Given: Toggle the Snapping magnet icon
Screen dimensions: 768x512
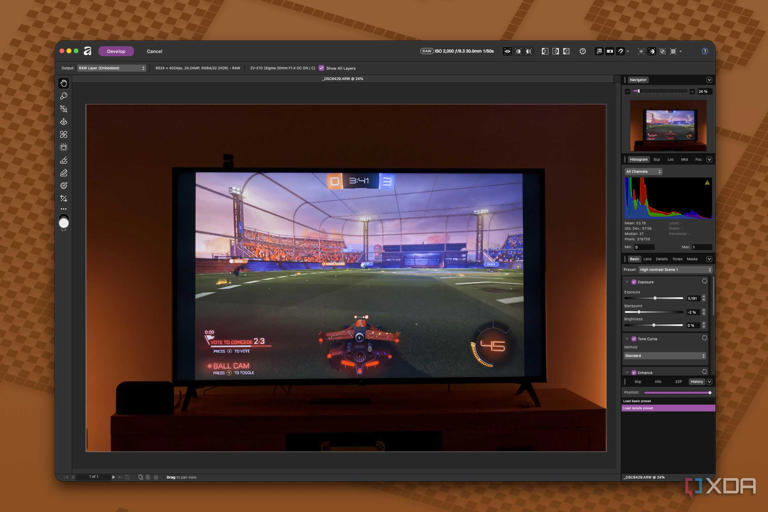Looking at the screenshot, I should [621, 51].
